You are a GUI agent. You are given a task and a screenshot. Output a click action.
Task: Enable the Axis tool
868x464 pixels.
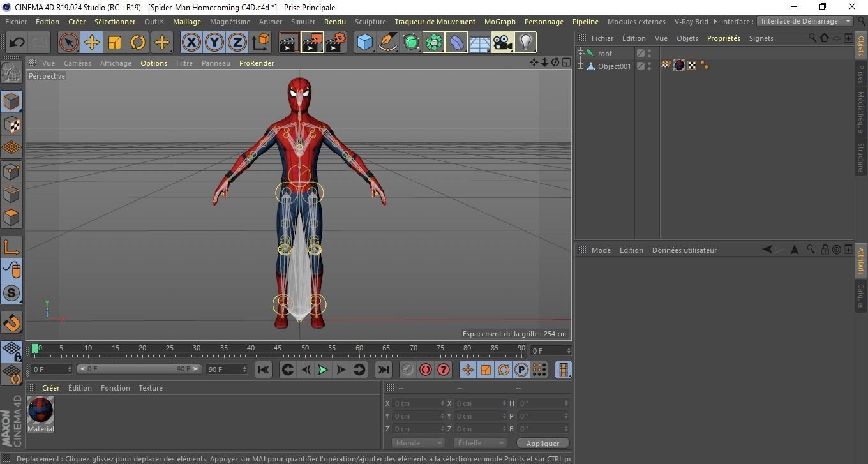[x=11, y=246]
